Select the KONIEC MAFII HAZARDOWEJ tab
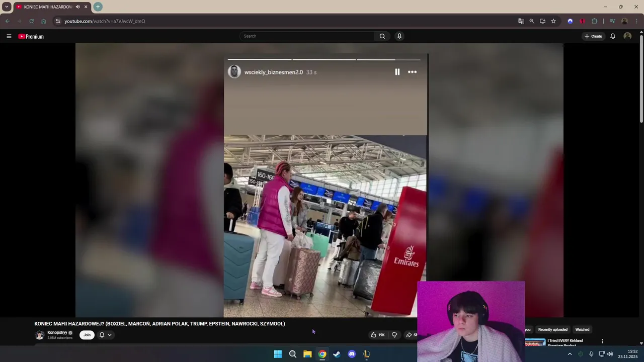Screen dimensions: 644x362 [x=52, y=7]
